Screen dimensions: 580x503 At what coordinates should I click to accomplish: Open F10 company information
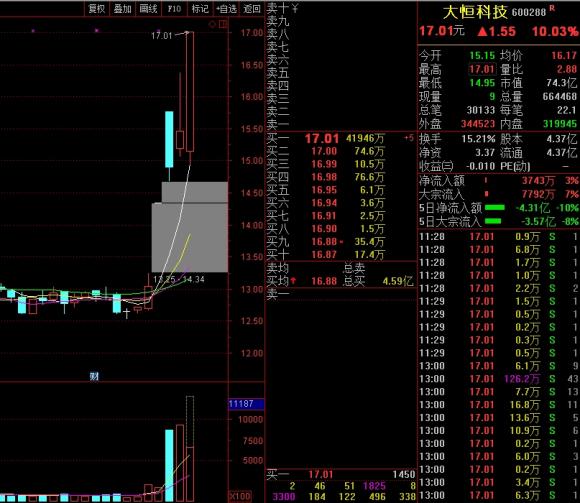[x=174, y=9]
